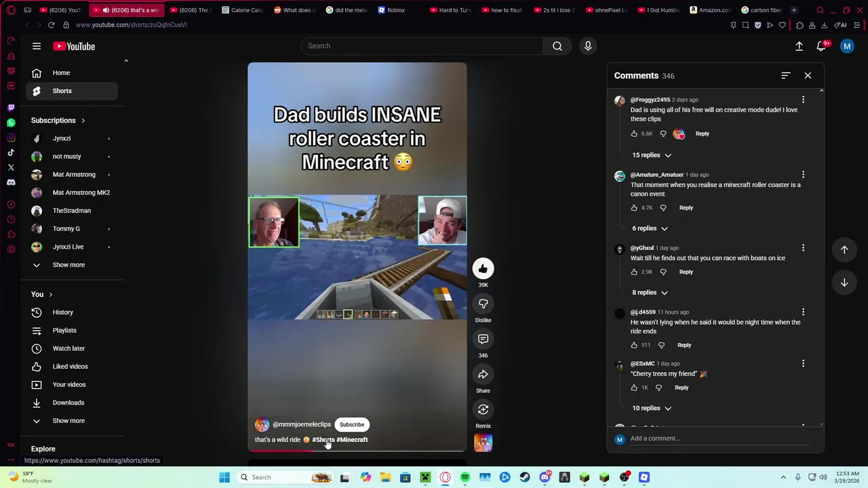Like the Short with thumbs up

pos(483,268)
